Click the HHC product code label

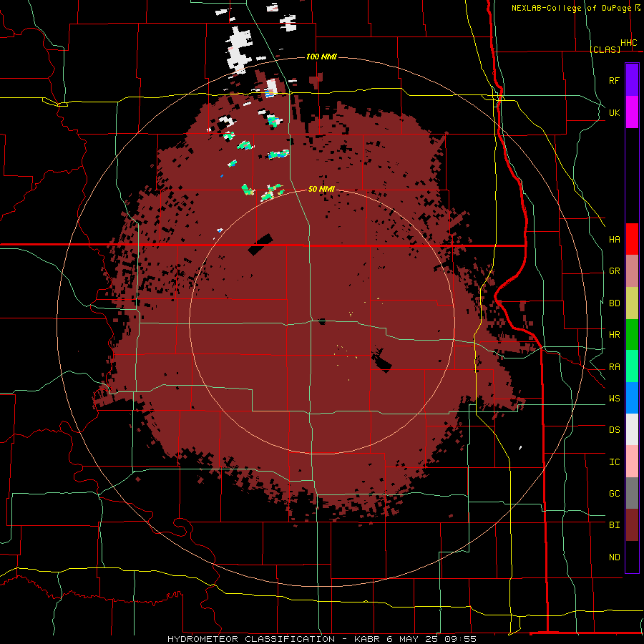(x=629, y=43)
